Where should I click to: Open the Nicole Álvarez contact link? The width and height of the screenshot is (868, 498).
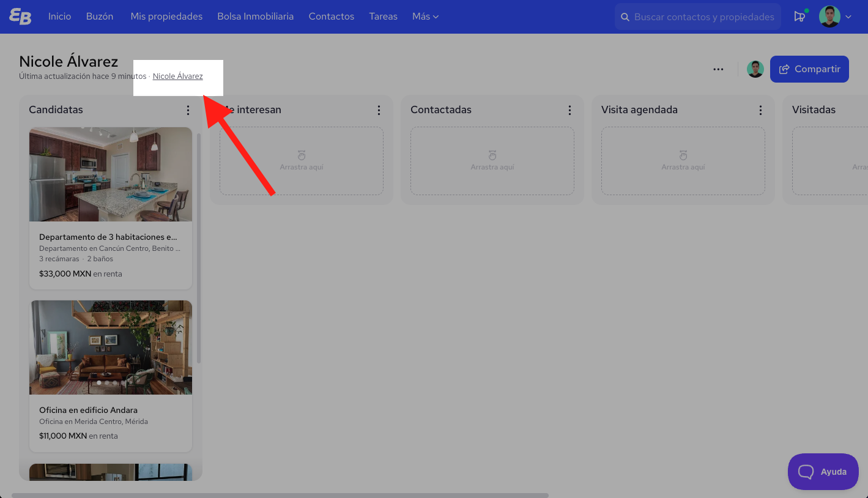178,76
